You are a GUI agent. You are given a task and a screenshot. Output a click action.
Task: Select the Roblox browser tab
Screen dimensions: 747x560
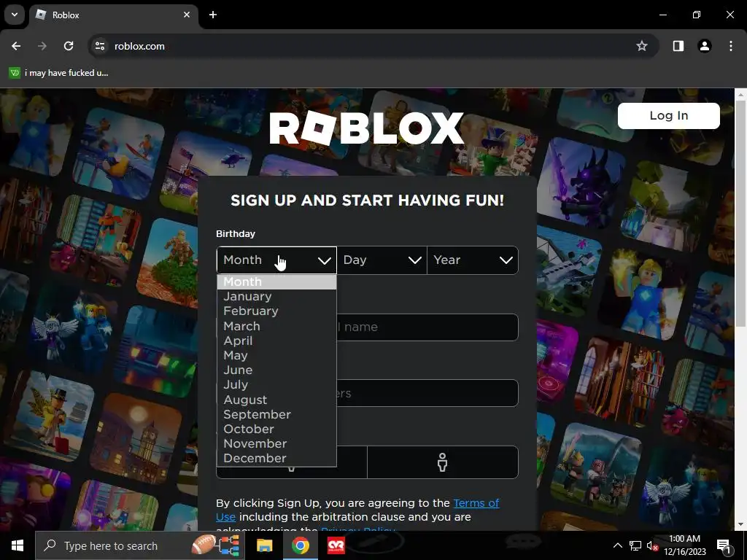[x=114, y=15]
